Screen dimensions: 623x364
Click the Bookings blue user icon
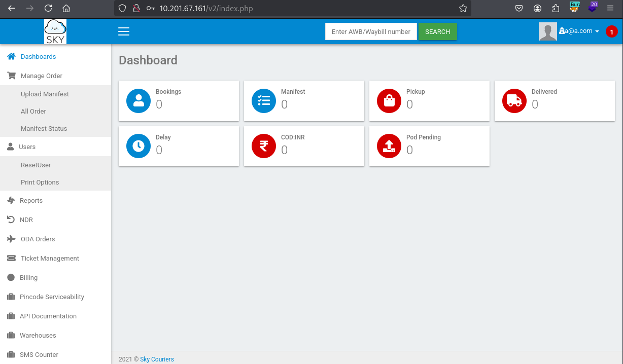139,101
